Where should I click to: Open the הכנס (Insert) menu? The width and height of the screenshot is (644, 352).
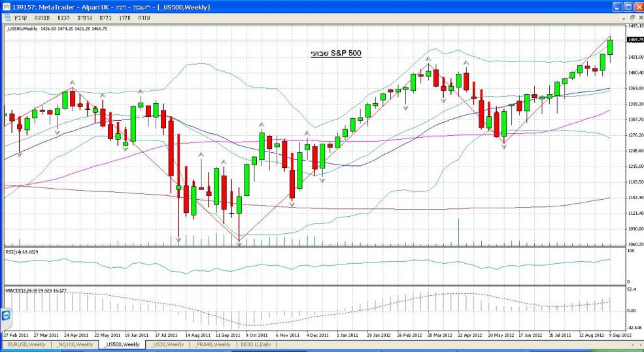(63, 18)
